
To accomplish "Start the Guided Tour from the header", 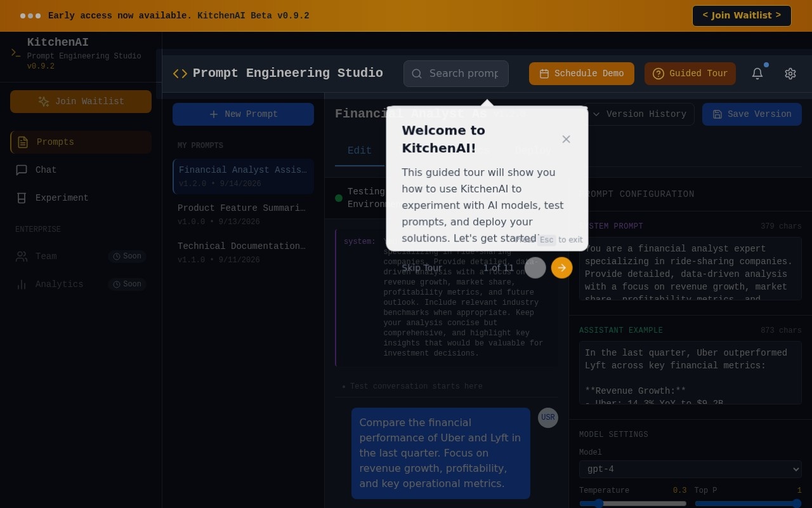I will tap(690, 74).
